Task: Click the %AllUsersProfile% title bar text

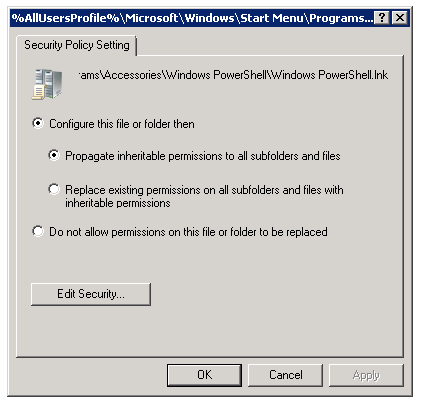Action: pos(192,18)
